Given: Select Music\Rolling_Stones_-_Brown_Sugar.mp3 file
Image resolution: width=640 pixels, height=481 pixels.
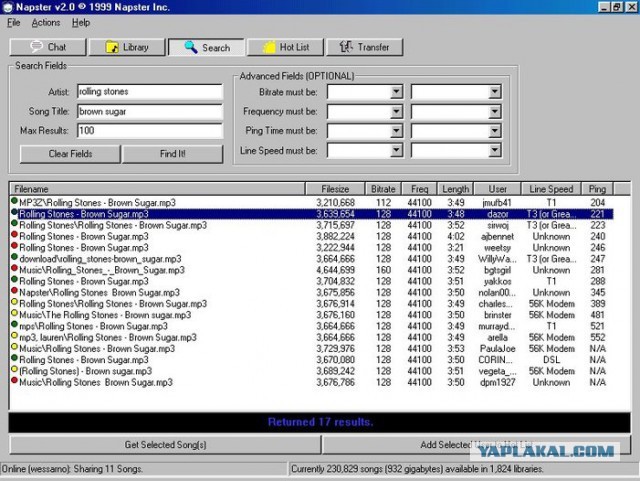Looking at the screenshot, I should (x=102, y=270).
